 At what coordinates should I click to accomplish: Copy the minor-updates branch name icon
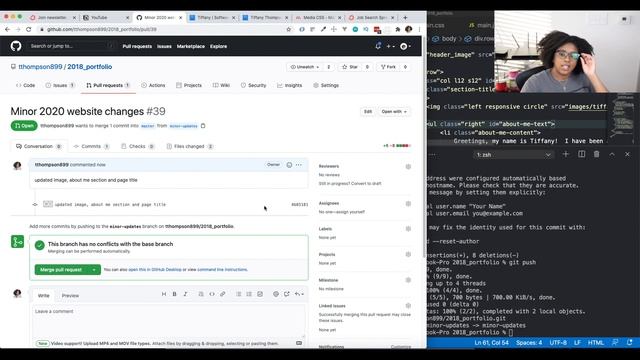[x=203, y=126]
